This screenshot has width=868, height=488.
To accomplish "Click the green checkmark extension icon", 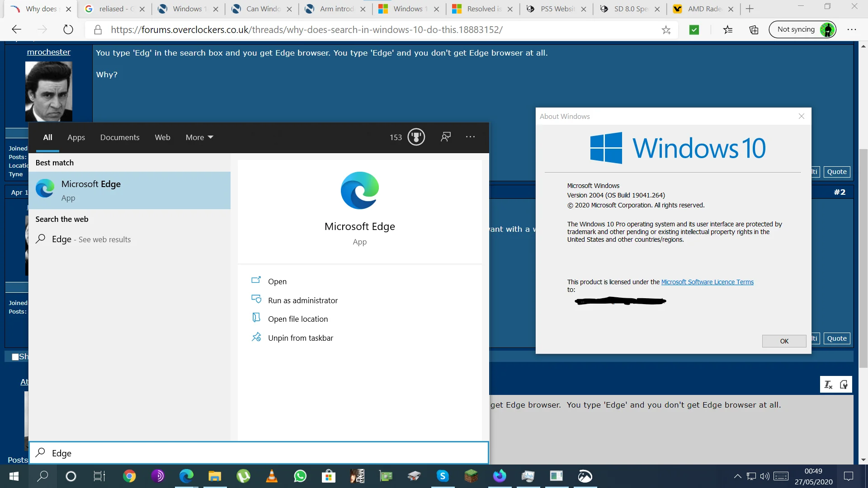I will click(694, 30).
